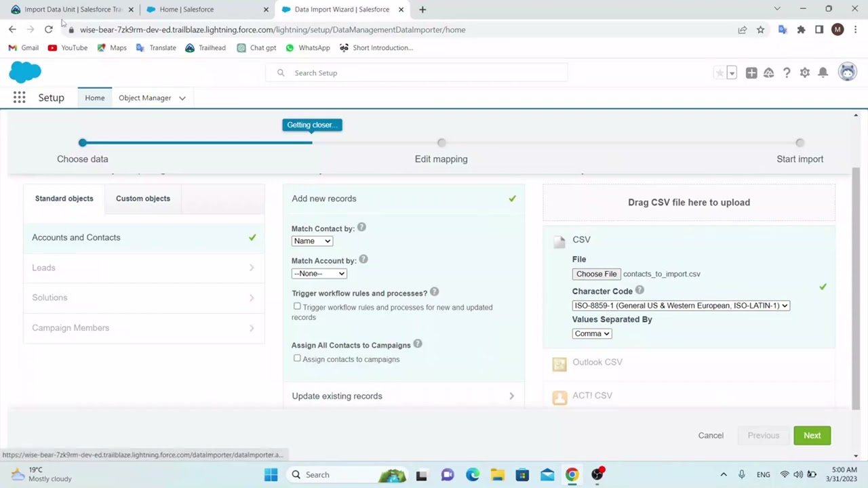The image size is (868, 488).
Task: Click the Choose File button
Action: tap(597, 274)
